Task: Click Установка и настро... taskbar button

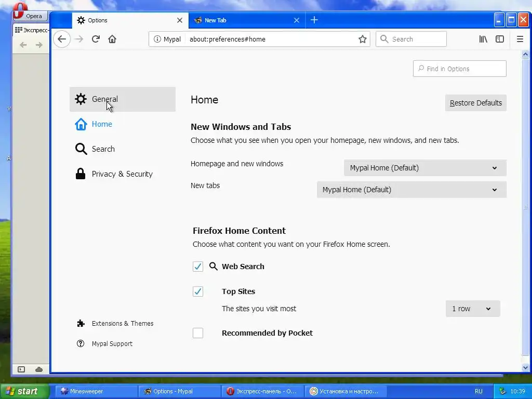Action: pos(346,391)
